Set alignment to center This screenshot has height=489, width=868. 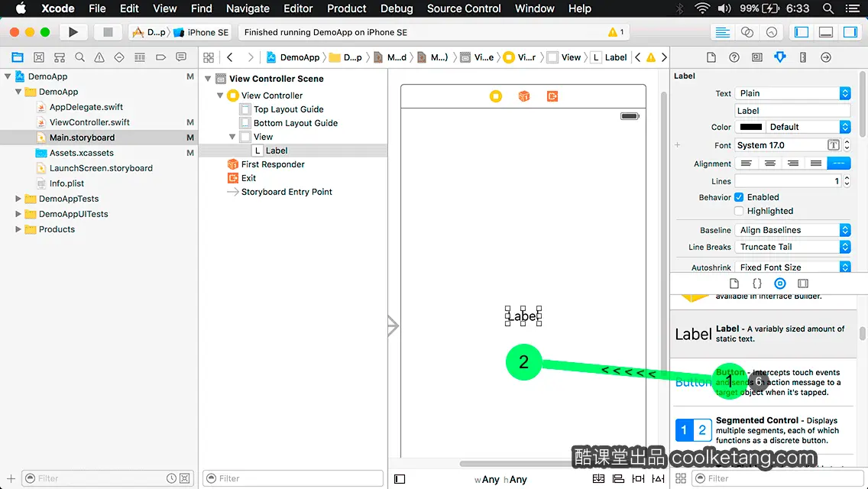[769, 164]
